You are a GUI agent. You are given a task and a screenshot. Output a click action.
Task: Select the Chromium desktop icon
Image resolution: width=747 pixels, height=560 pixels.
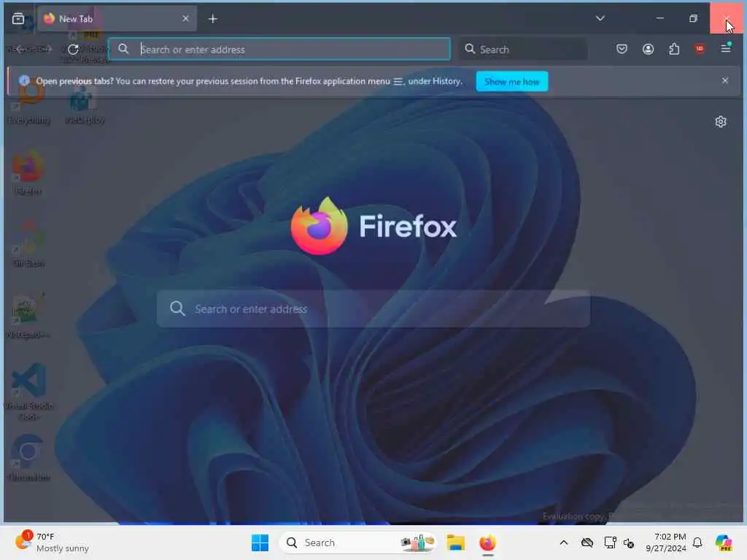[x=28, y=458]
